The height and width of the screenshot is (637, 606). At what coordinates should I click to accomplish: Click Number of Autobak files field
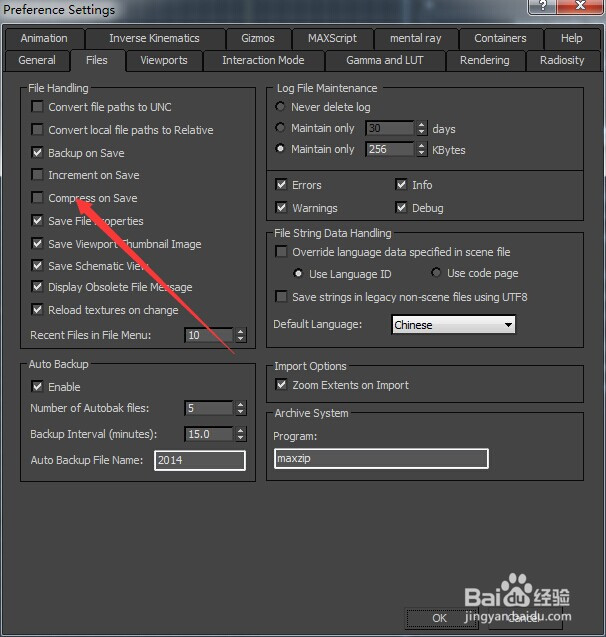click(209, 408)
